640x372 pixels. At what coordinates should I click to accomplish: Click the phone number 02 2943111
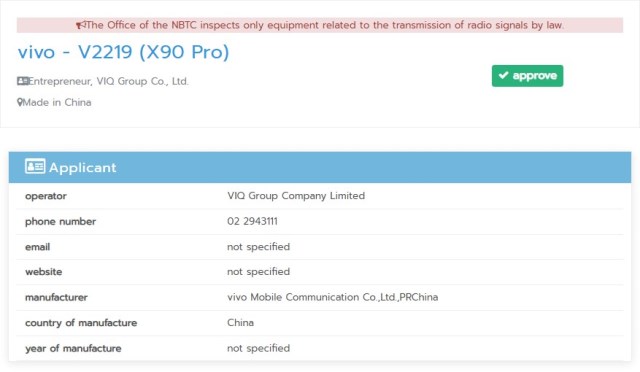pyautogui.click(x=252, y=221)
